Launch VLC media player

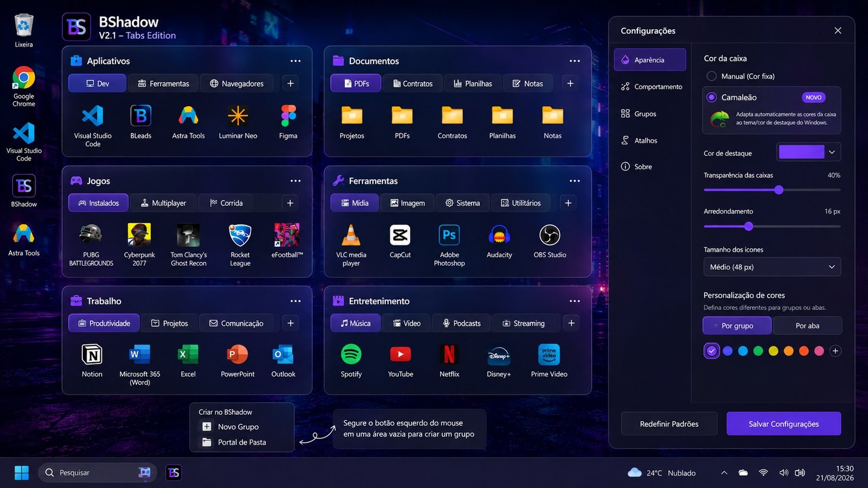tap(351, 235)
